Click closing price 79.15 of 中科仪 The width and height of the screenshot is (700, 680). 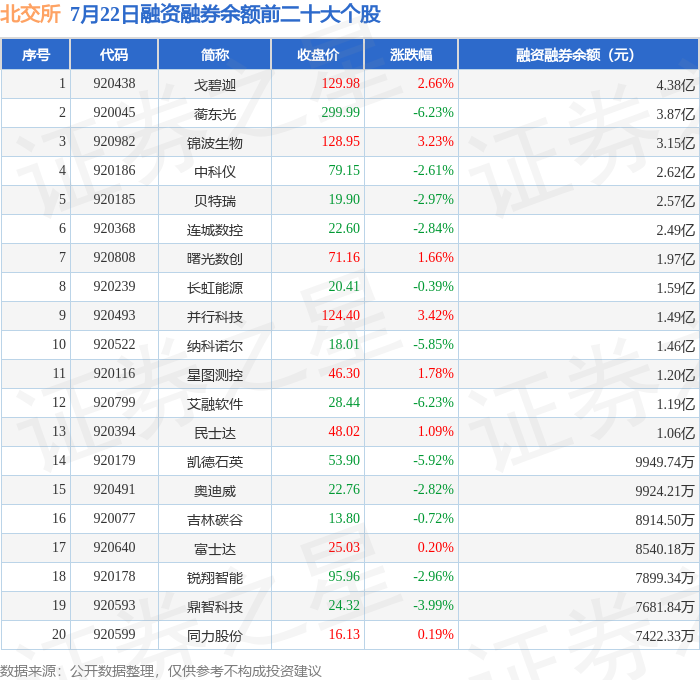click(x=344, y=170)
